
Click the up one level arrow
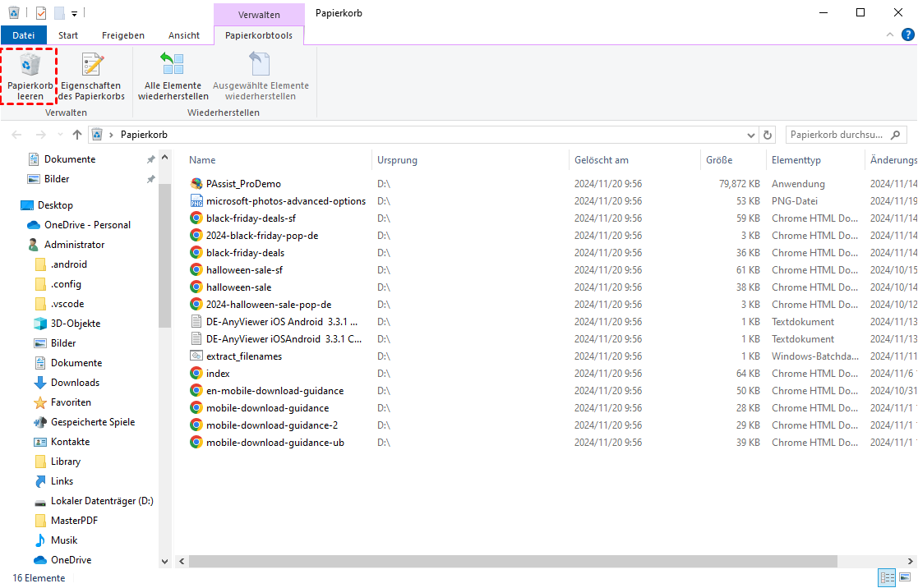(x=76, y=136)
